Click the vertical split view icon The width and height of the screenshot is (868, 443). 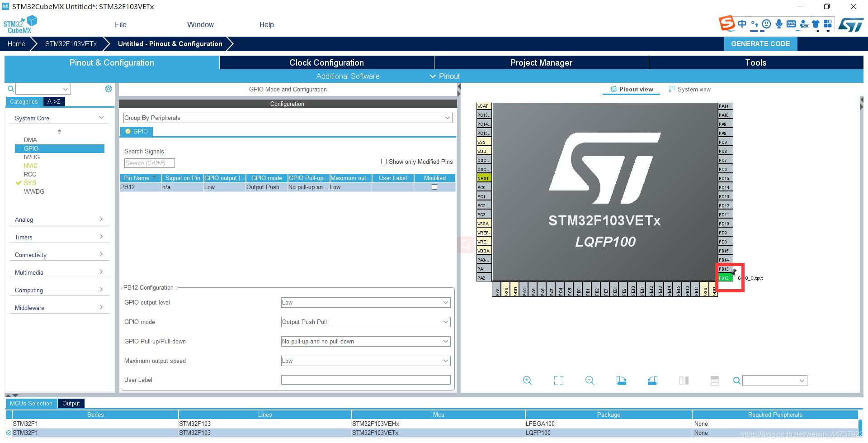point(684,381)
